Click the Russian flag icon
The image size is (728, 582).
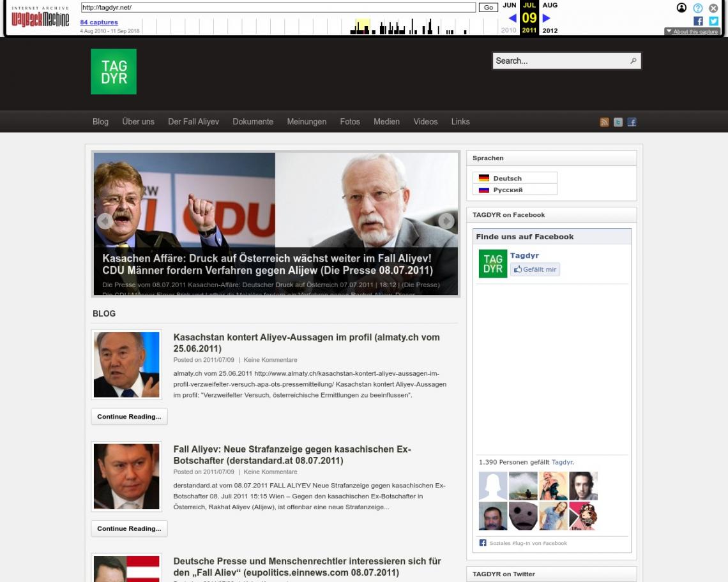pyautogui.click(x=484, y=190)
